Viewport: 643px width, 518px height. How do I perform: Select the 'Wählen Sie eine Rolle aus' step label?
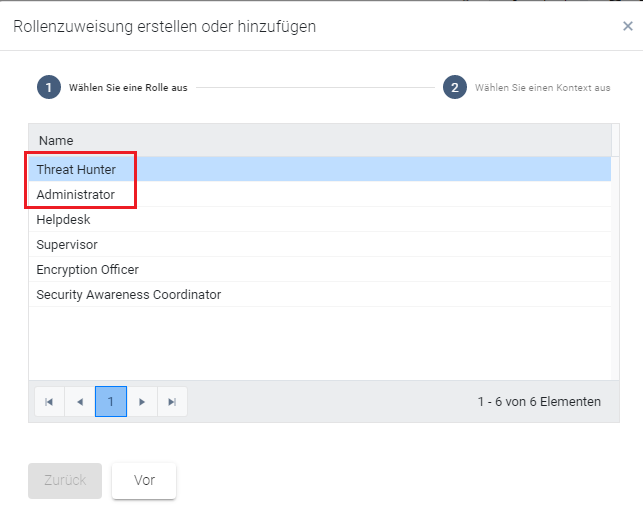pyautogui.click(x=128, y=88)
